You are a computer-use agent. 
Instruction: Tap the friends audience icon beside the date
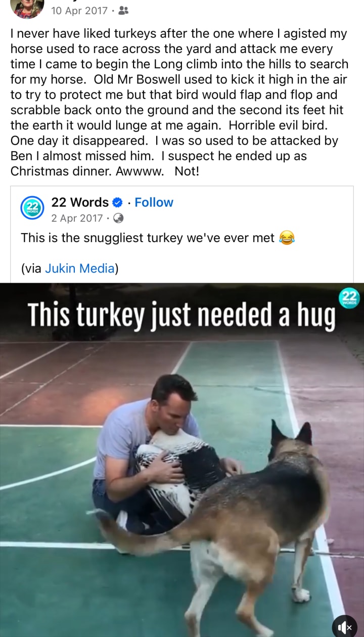pos(122,11)
